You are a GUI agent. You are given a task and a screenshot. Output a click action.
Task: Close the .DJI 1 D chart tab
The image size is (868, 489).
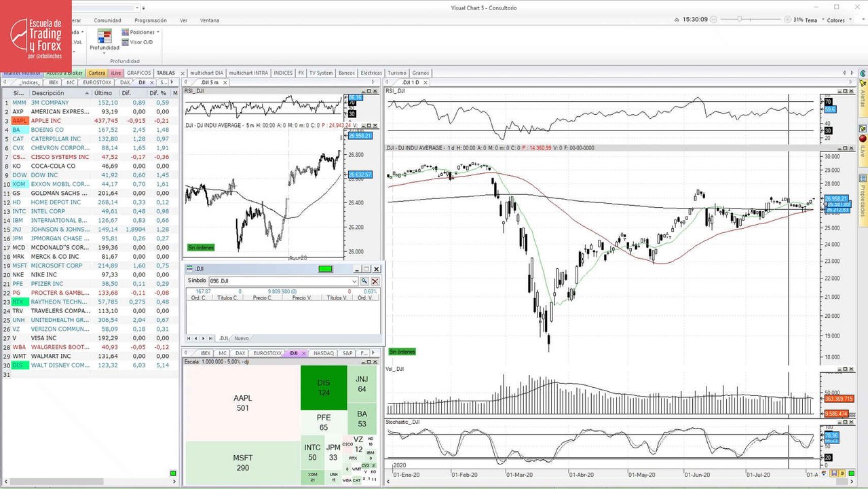[x=426, y=82]
